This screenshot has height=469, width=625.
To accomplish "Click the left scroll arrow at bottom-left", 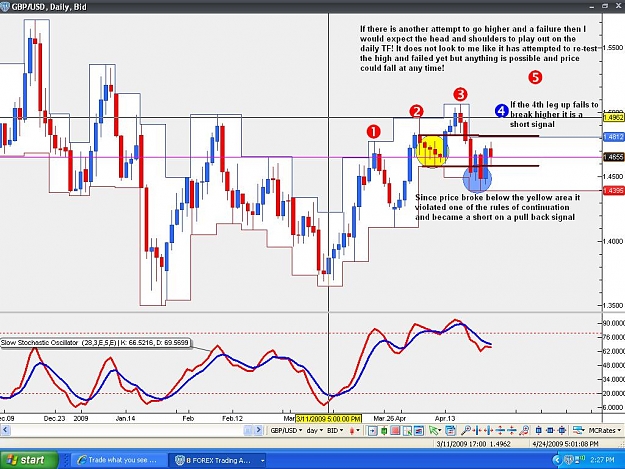I will tap(5, 430).
